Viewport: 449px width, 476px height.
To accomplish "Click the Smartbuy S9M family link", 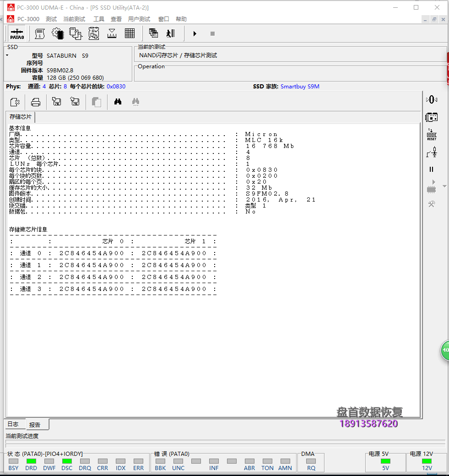I will [300, 87].
